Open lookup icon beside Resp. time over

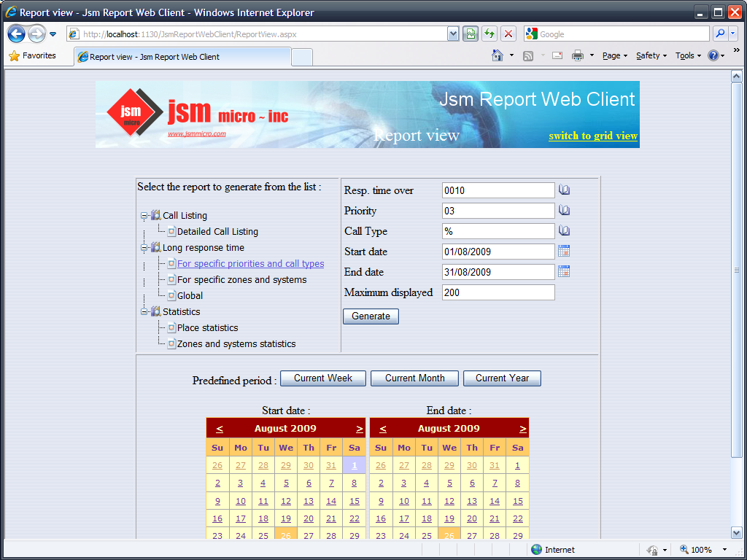click(x=564, y=190)
